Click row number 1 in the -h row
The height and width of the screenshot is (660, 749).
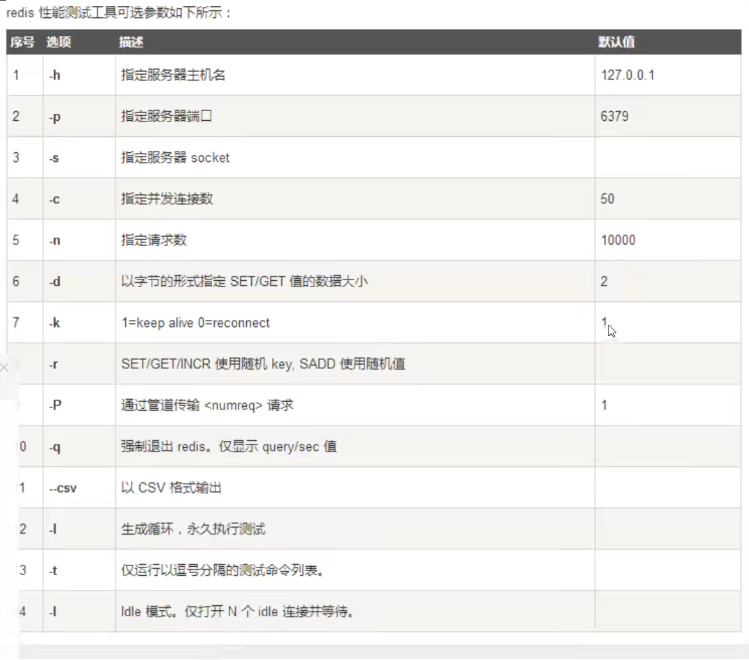(16, 75)
